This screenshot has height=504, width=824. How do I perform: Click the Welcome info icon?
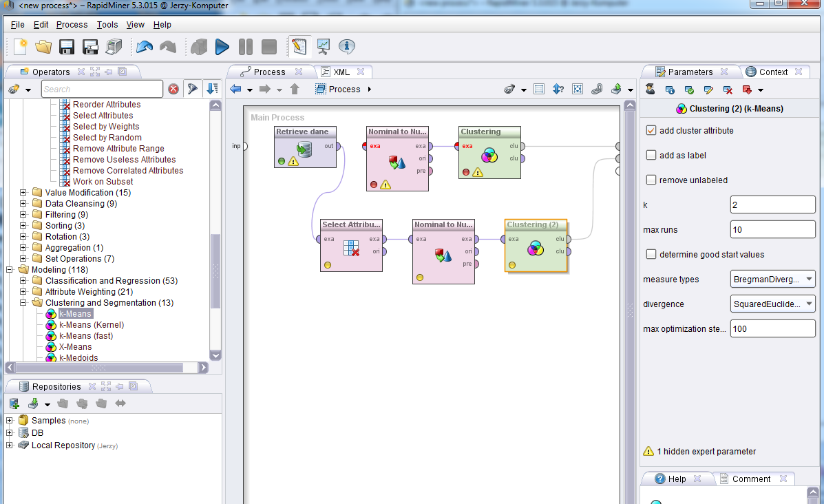[x=347, y=47]
